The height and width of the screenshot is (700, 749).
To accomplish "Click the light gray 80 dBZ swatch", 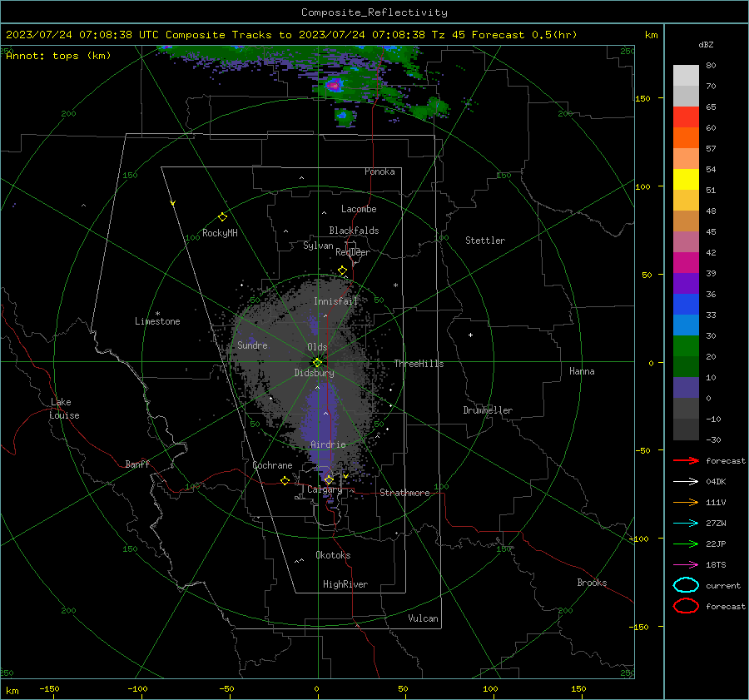I will (686, 76).
